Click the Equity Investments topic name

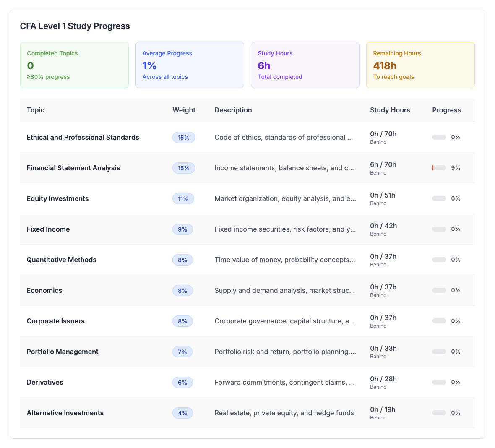click(x=57, y=198)
